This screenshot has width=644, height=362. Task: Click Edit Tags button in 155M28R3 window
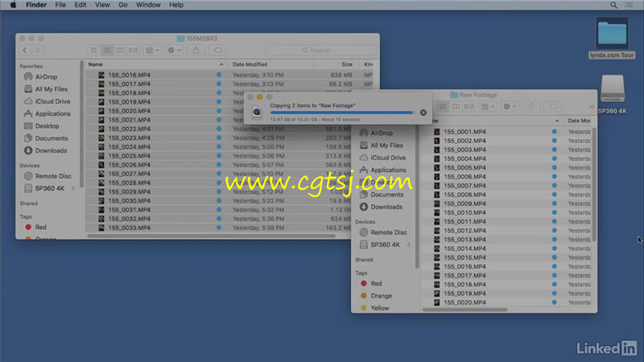tap(217, 50)
